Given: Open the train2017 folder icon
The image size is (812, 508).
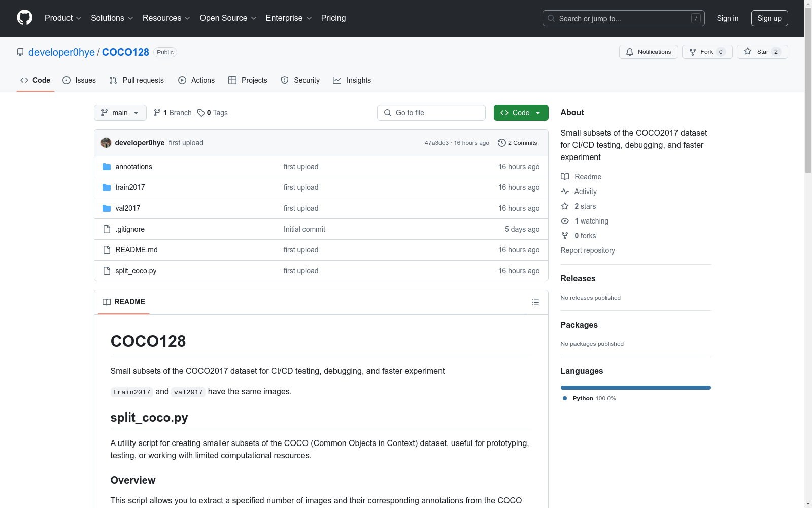Looking at the screenshot, I should (x=107, y=187).
